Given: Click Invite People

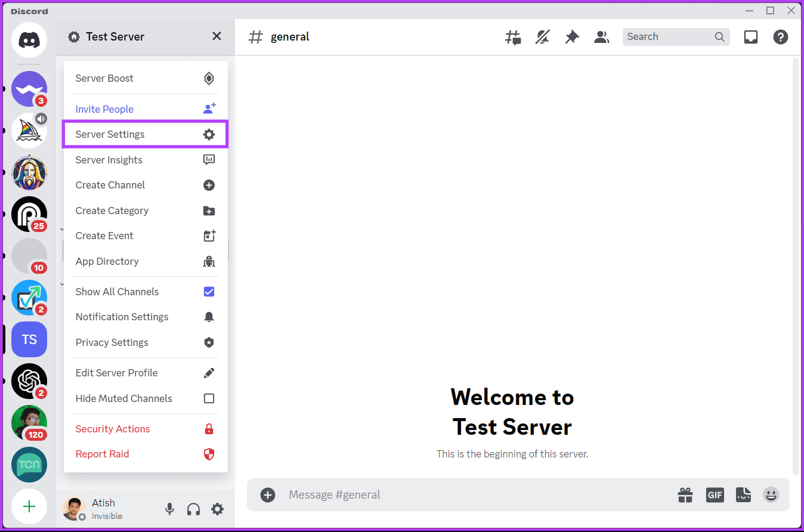Looking at the screenshot, I should click(x=104, y=109).
